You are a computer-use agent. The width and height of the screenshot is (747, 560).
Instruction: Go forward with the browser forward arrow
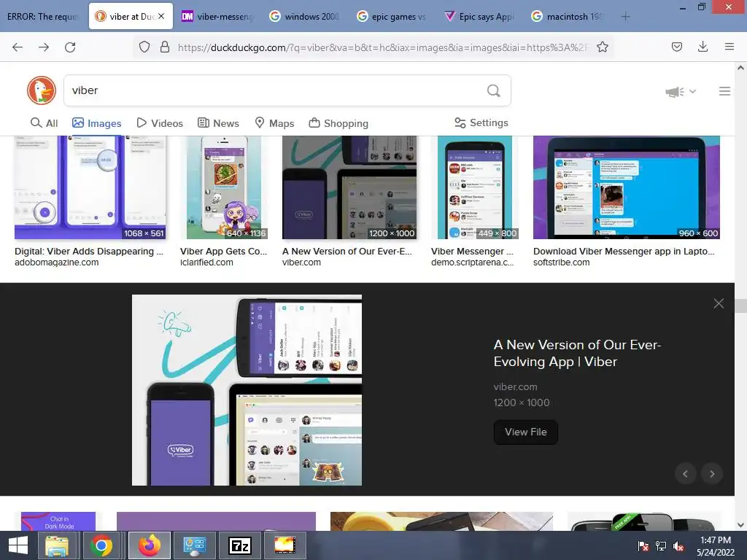pyautogui.click(x=44, y=47)
